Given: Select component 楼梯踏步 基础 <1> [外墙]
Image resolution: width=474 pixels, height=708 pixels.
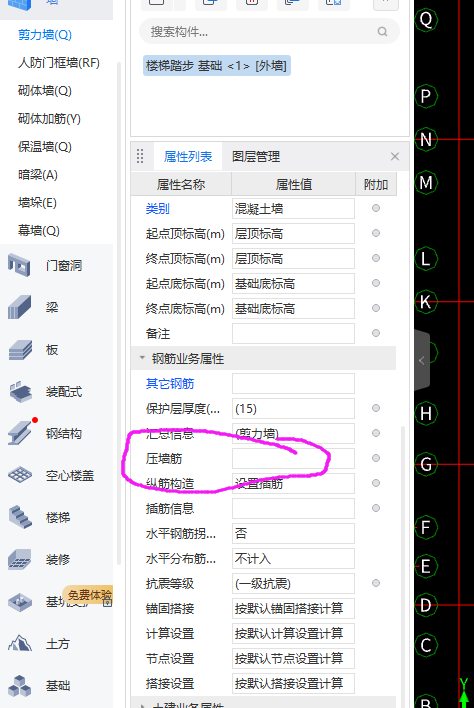Looking at the screenshot, I should click(x=217, y=66).
